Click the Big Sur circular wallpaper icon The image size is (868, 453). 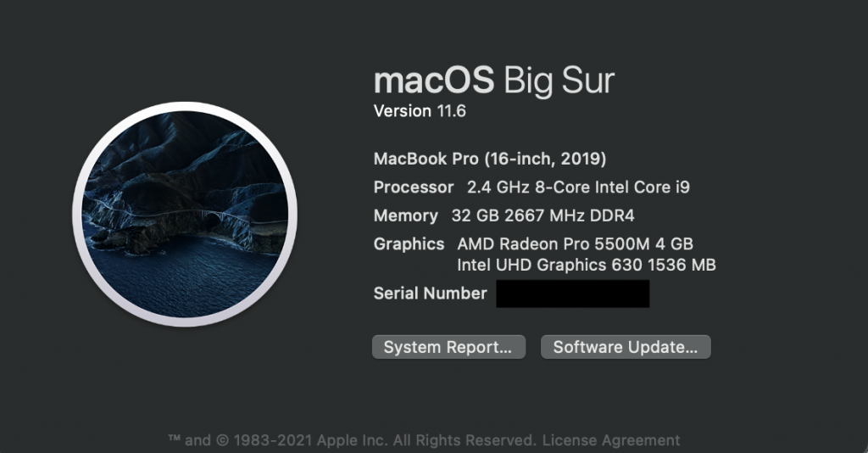click(185, 215)
